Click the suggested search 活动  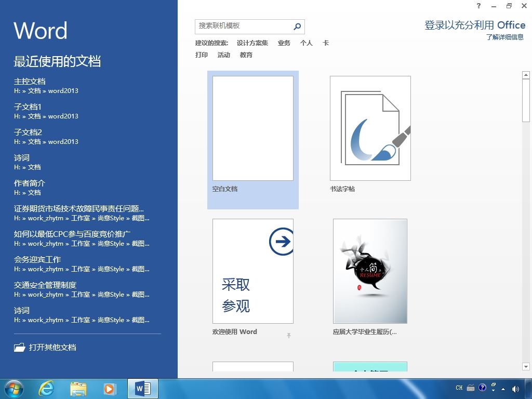[224, 55]
